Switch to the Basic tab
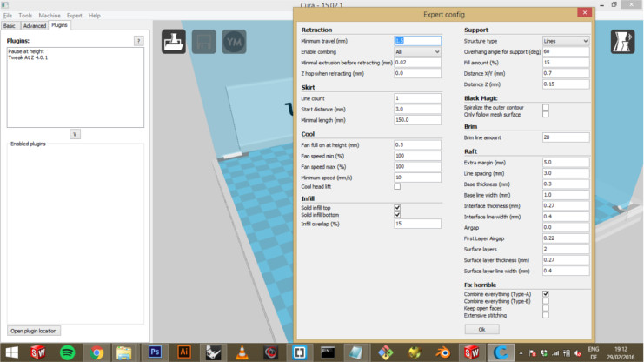Screen dimensions: 644x362 point(10,25)
